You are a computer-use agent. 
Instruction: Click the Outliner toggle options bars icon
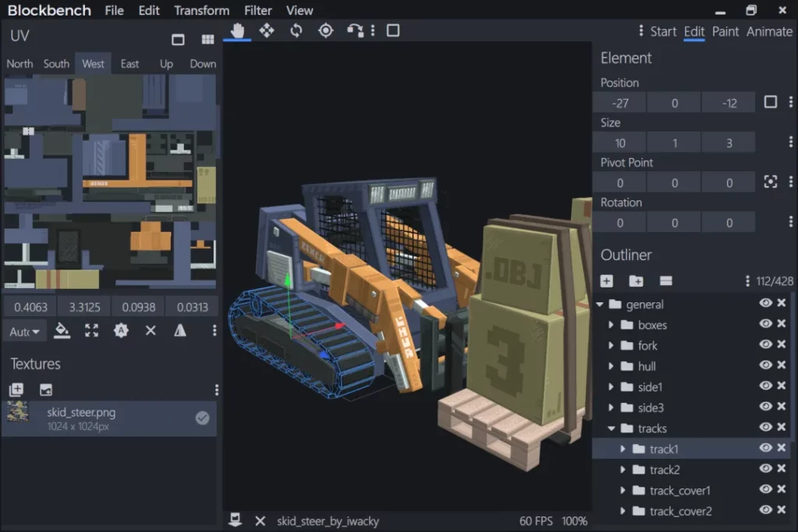tap(666, 280)
